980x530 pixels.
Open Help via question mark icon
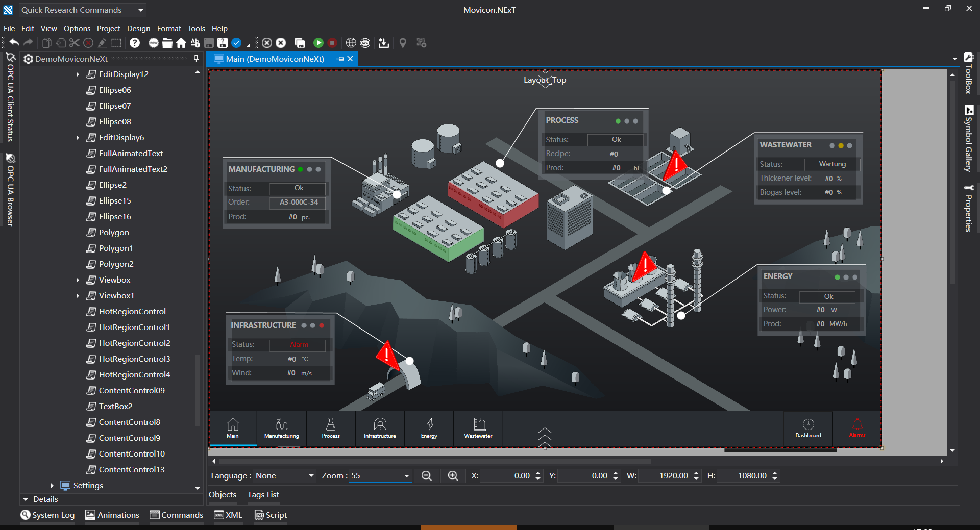(x=135, y=43)
